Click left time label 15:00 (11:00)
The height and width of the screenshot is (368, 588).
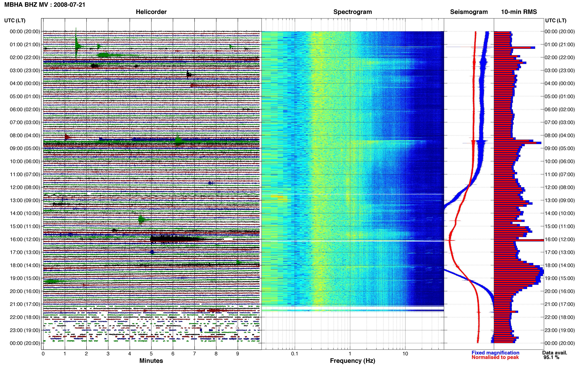tap(25, 226)
